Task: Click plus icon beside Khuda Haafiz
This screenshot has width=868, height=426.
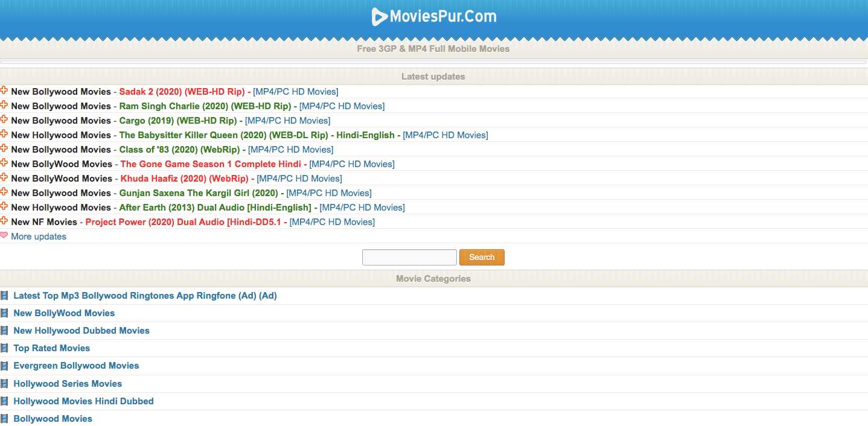Action: pyautogui.click(x=4, y=177)
